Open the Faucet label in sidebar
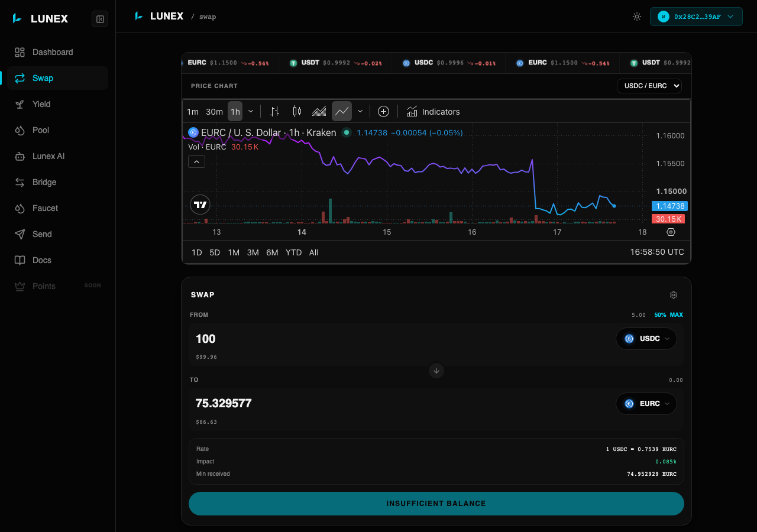 pos(45,208)
